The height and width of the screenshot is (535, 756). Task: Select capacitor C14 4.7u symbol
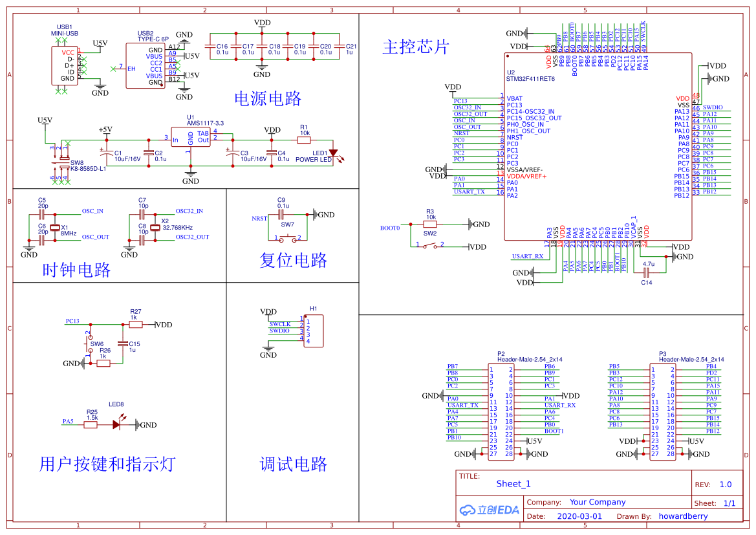pyautogui.click(x=646, y=273)
